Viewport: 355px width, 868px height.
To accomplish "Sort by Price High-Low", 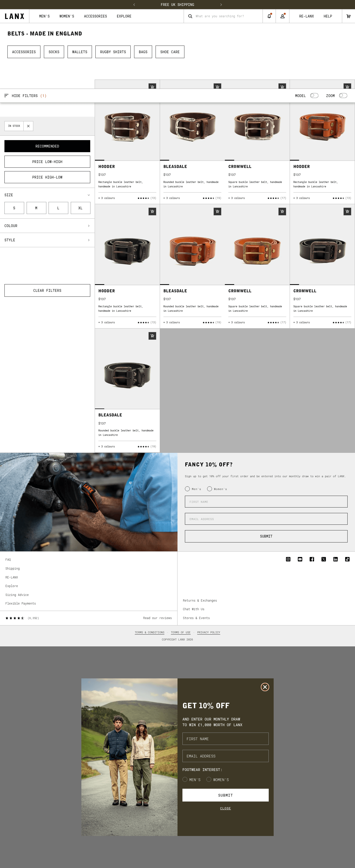I will pos(47,177).
